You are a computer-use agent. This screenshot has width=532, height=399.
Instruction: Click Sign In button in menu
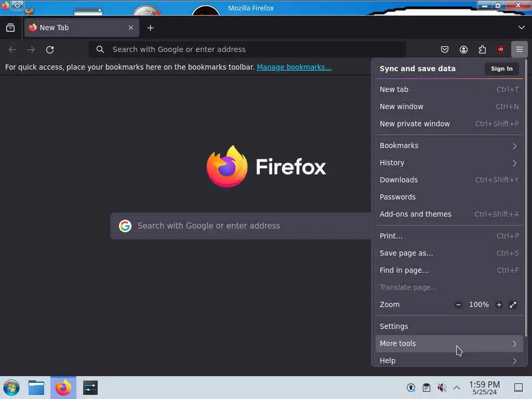pos(501,69)
